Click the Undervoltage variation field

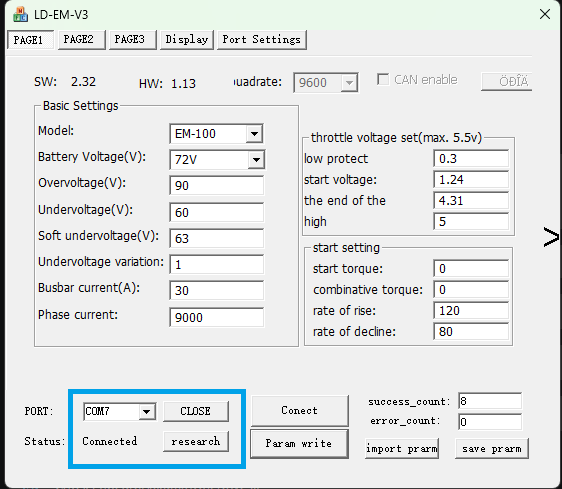pyautogui.click(x=216, y=265)
